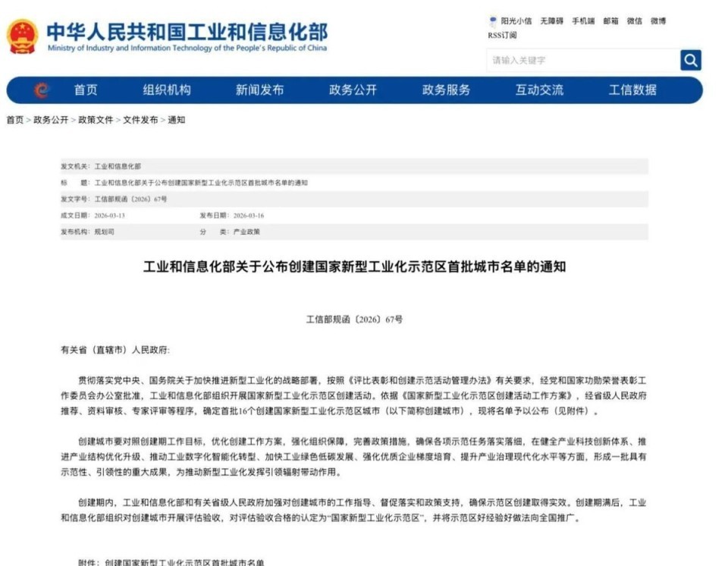Screen dimensions: 728x566
Task: Click the bold article title heading
Action: click(354, 267)
